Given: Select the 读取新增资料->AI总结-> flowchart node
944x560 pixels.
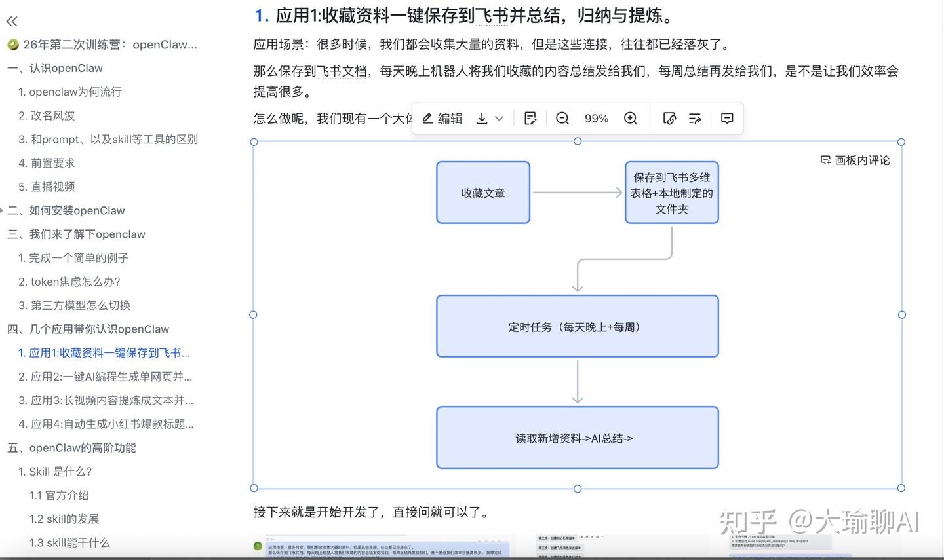Looking at the screenshot, I should pos(578,438).
